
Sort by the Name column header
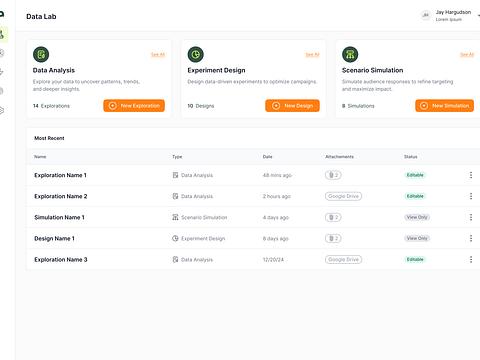pyautogui.click(x=40, y=157)
